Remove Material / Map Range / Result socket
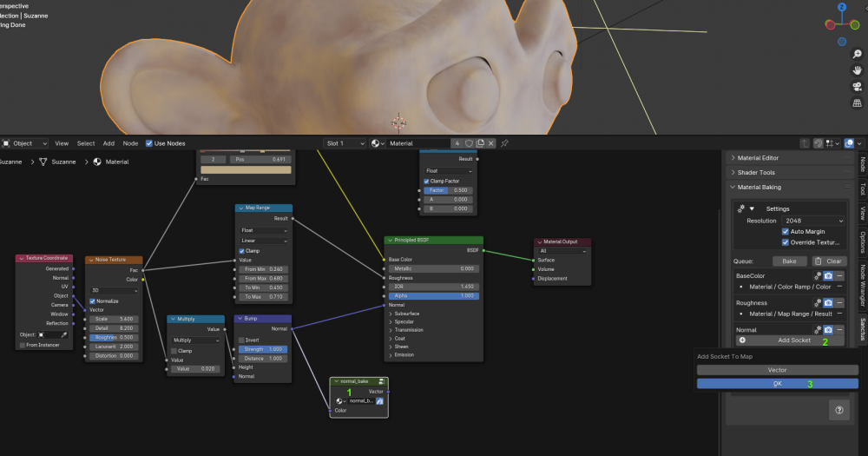The image size is (868, 456). pyautogui.click(x=839, y=314)
